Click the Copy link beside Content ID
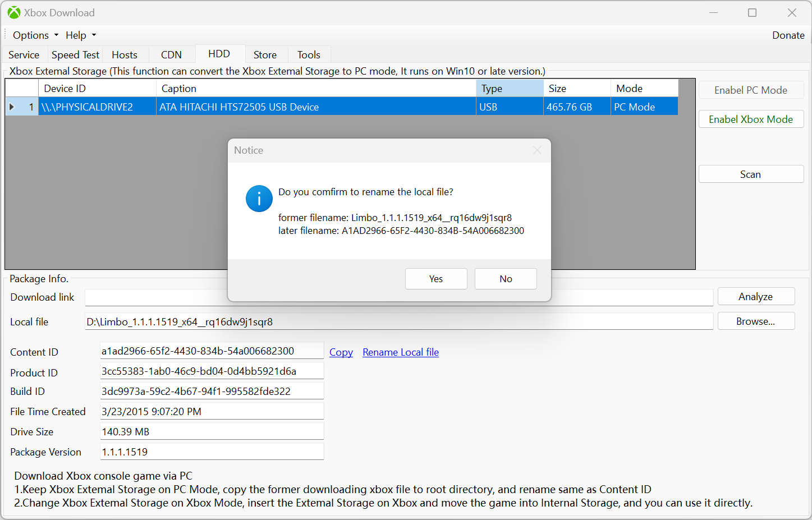The height and width of the screenshot is (520, 812). tap(341, 352)
